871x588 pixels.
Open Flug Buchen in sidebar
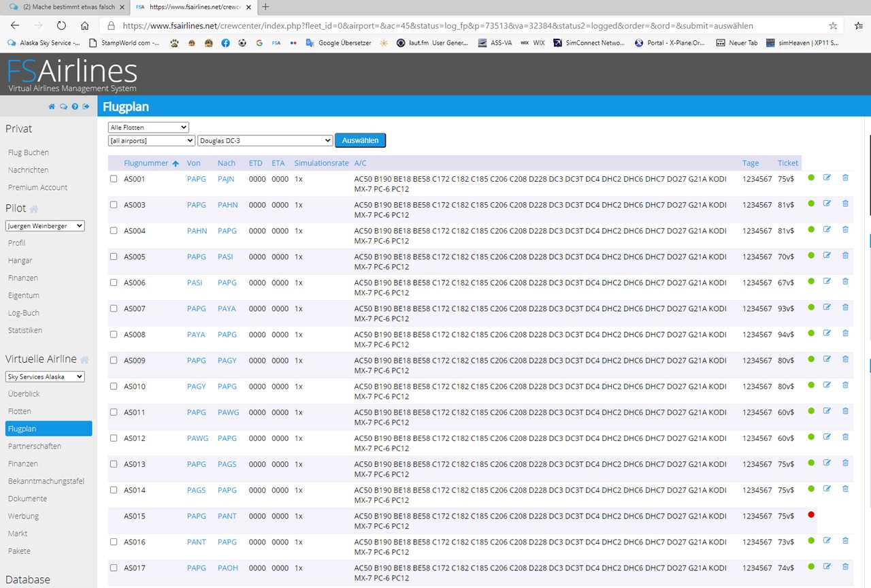[x=29, y=152]
